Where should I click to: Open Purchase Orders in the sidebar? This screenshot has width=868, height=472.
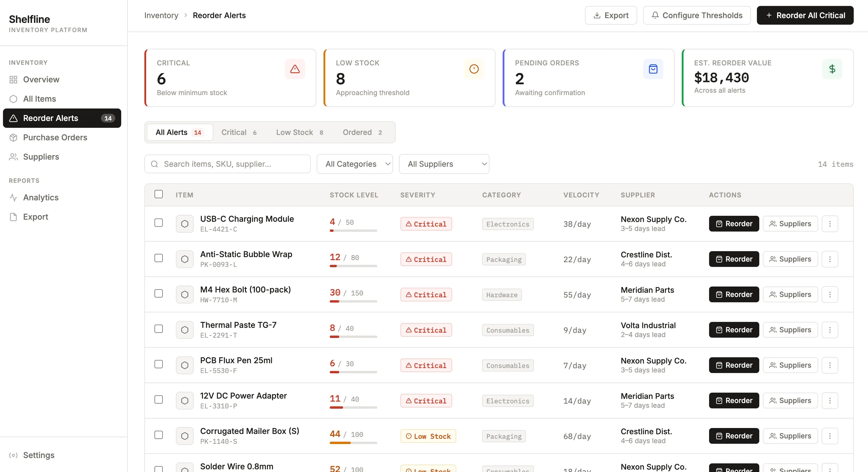point(62,138)
